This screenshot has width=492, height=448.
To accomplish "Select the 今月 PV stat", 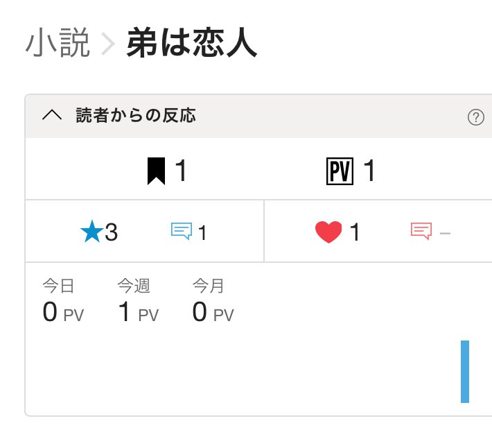I will pos(213,301).
